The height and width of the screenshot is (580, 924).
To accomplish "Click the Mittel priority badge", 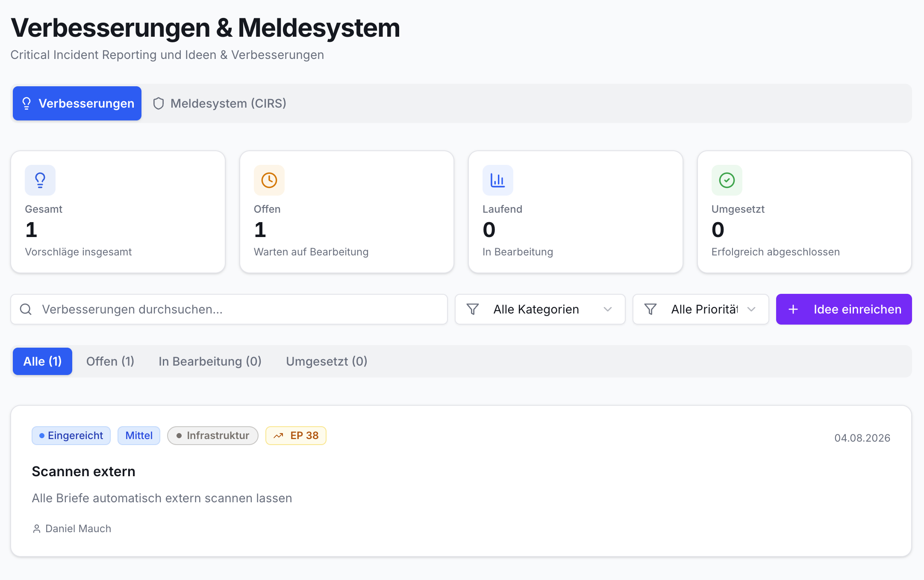I will tap(139, 436).
